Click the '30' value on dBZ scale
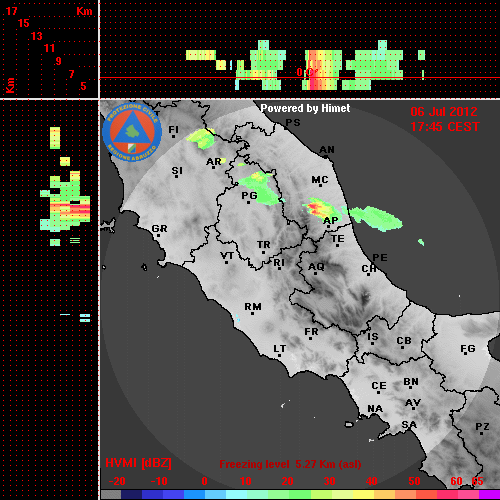 (329, 481)
